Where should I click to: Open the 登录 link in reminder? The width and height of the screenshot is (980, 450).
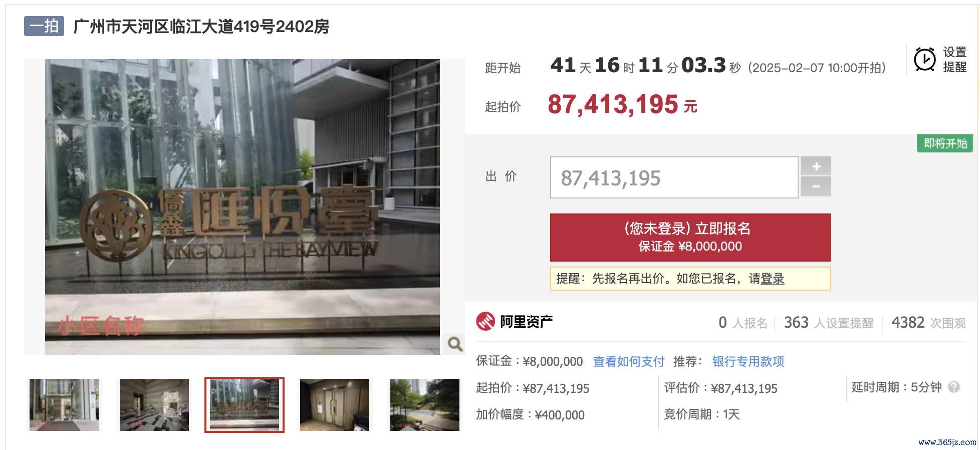(x=772, y=279)
